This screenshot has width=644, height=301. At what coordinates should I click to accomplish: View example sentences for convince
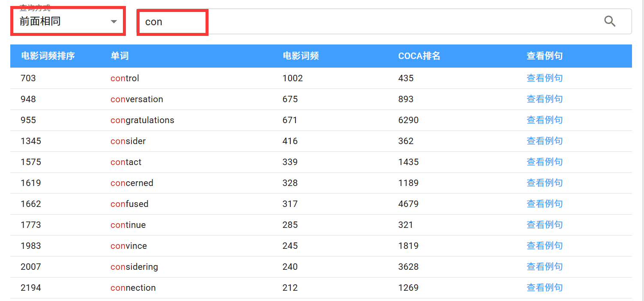pos(544,246)
